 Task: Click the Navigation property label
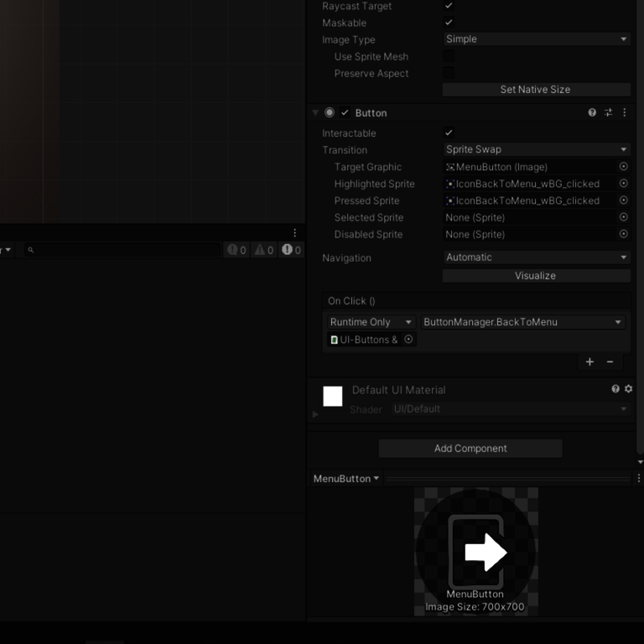point(346,258)
